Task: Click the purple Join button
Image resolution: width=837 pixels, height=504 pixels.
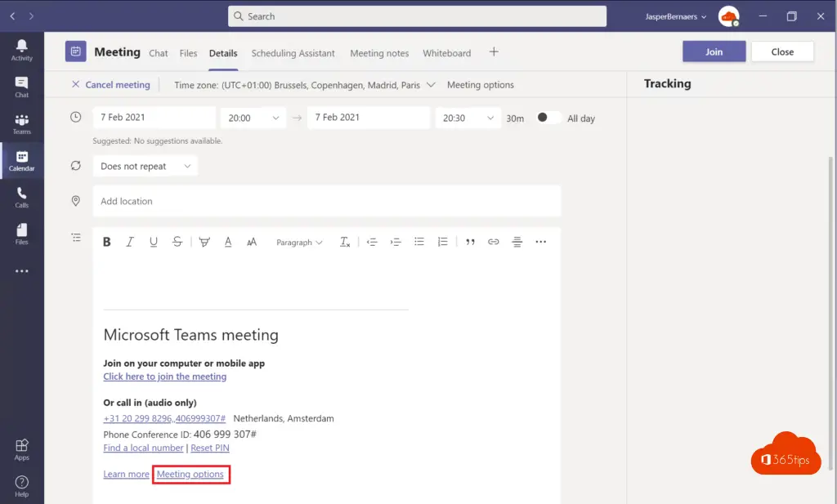Action: [714, 51]
